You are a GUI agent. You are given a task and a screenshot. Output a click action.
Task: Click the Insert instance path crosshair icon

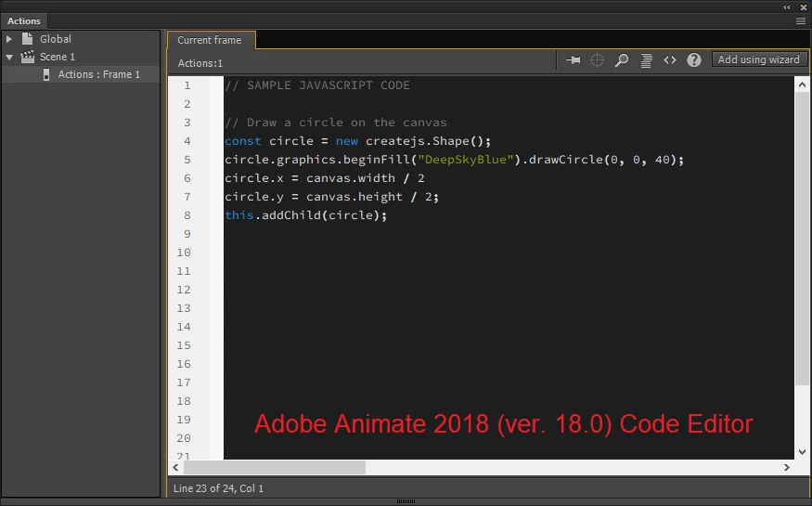[x=597, y=60]
